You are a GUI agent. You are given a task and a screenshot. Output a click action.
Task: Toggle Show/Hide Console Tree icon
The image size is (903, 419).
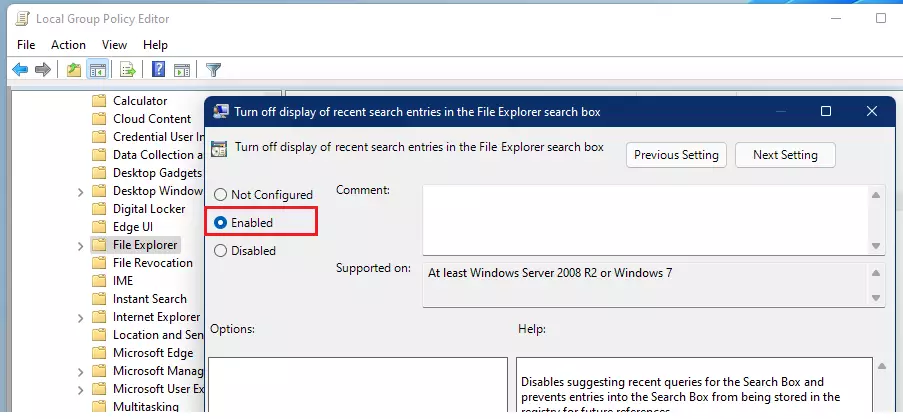[97, 70]
